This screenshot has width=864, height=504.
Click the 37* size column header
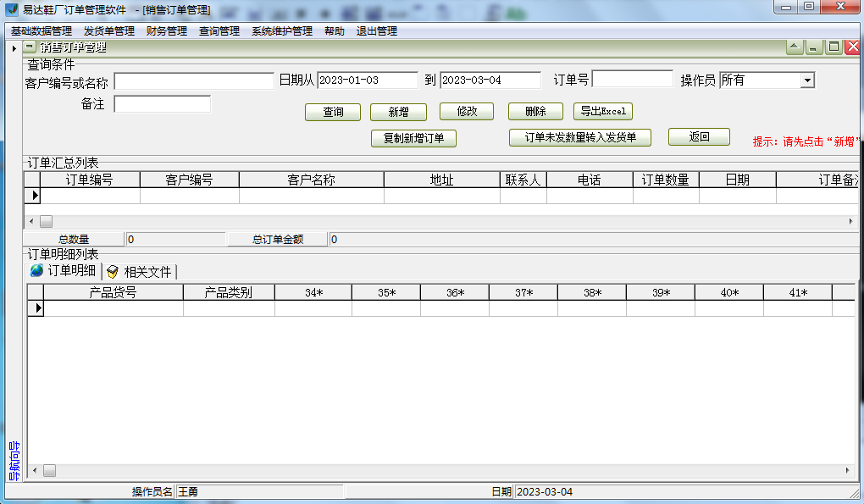pos(523,292)
